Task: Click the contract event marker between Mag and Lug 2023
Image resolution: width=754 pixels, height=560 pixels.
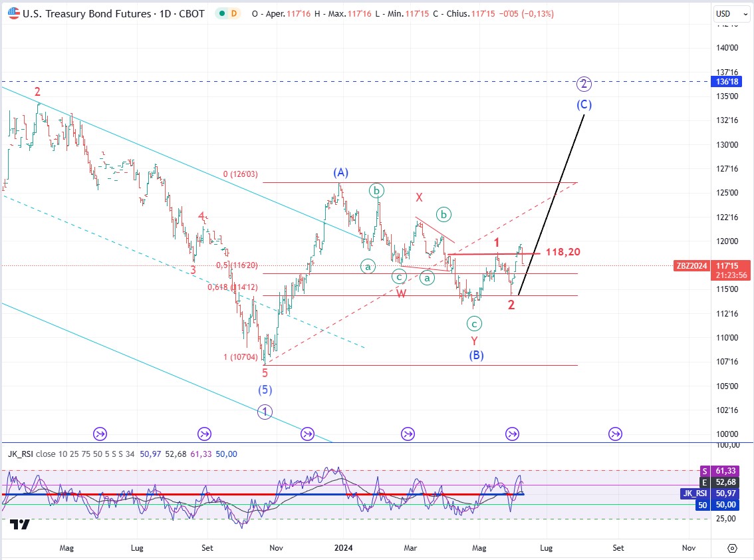Action: coord(100,434)
